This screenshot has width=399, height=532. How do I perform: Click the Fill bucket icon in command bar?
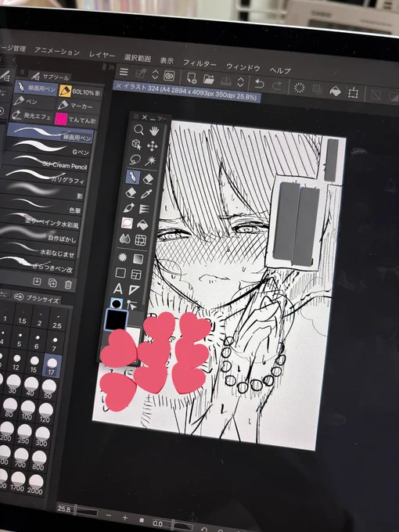pyautogui.click(x=335, y=91)
